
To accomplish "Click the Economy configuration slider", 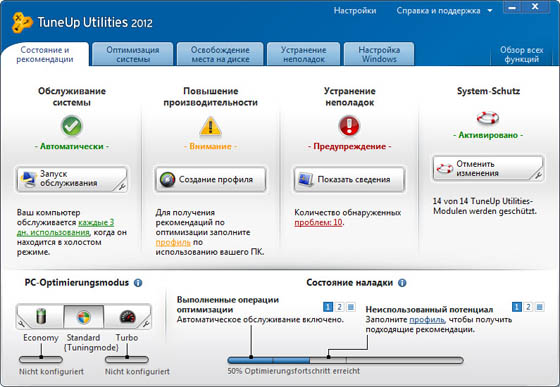I will coord(41,359).
